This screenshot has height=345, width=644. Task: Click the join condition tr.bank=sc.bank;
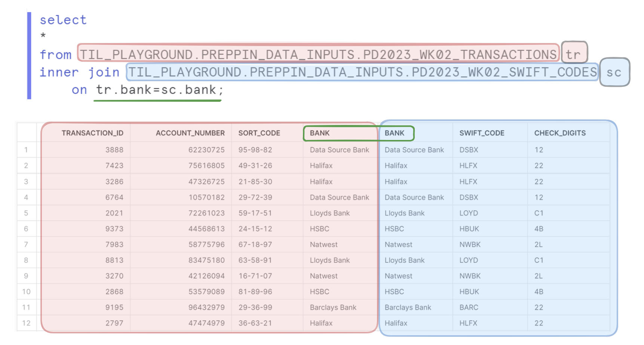coord(160,90)
